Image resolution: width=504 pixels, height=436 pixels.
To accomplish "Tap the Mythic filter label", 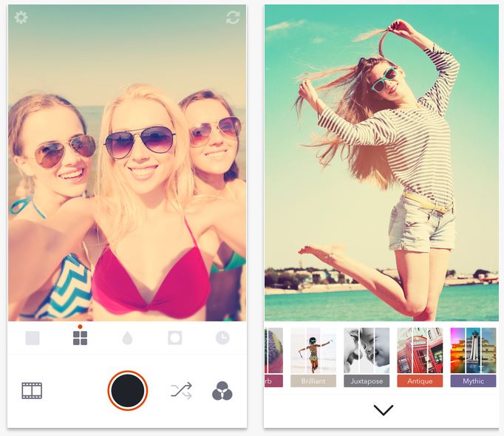I will click(x=473, y=381).
